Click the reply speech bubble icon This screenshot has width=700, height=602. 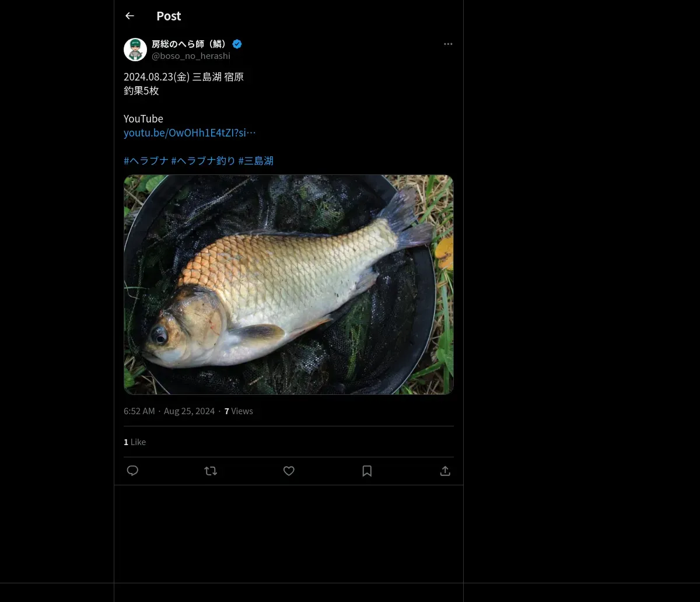pos(132,471)
